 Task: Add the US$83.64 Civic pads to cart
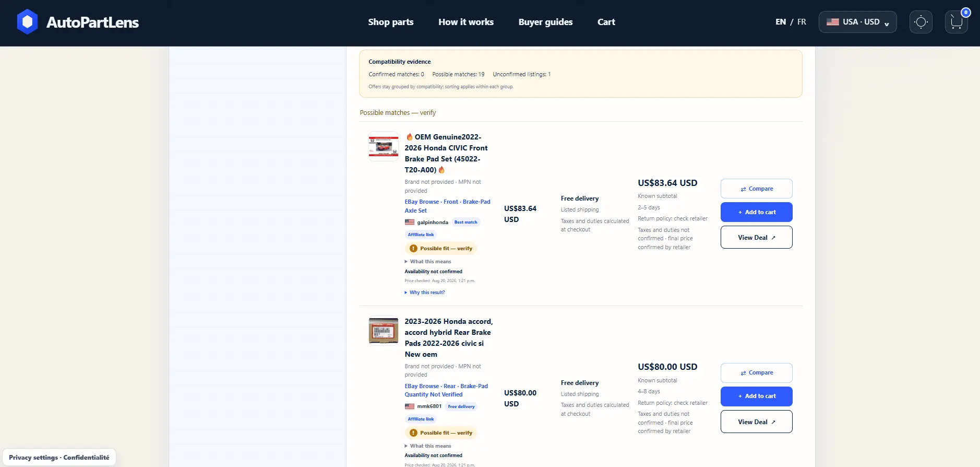pyautogui.click(x=757, y=212)
